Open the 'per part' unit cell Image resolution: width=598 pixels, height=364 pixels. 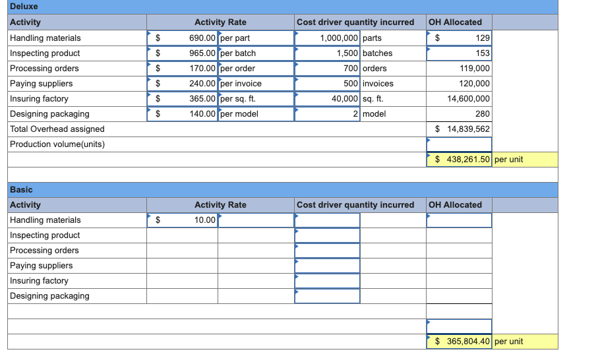point(256,38)
